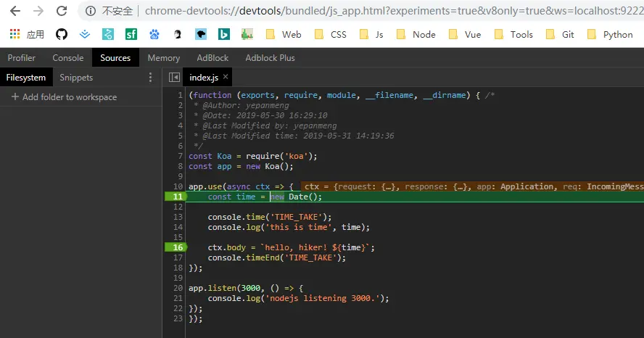Set a breakpoint on line number 17
This screenshot has width=644, height=338.
pos(178,257)
